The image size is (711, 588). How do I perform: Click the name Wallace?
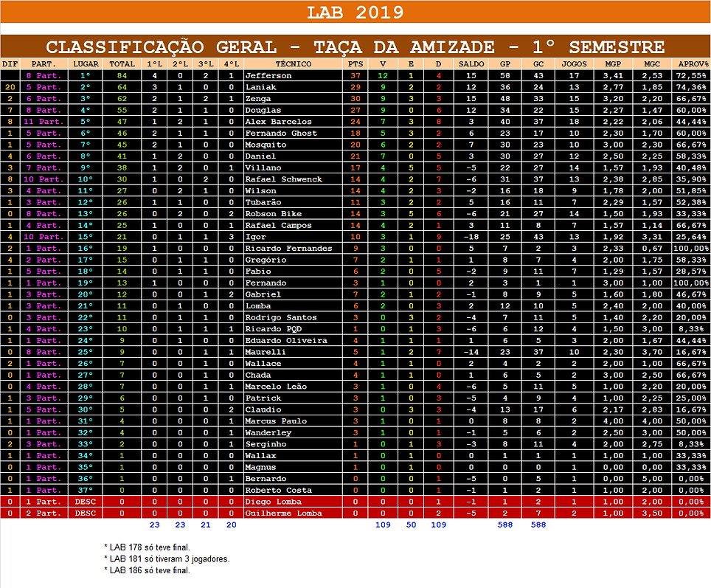263,364
